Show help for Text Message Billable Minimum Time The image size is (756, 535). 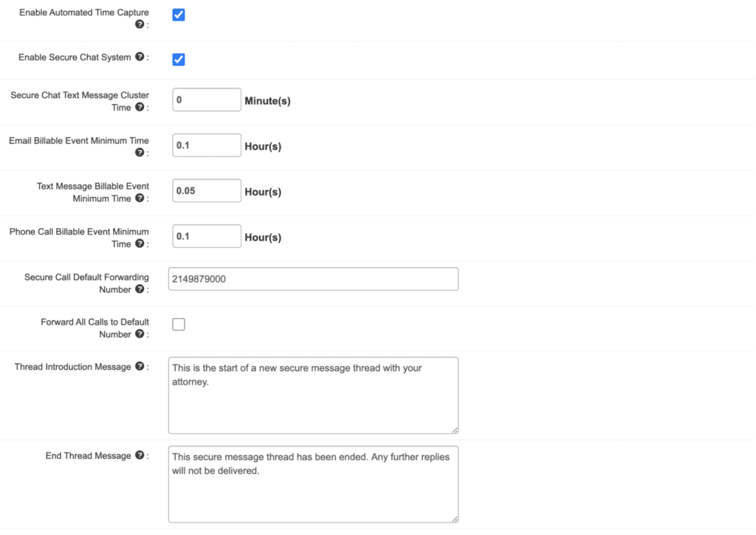[140, 199]
